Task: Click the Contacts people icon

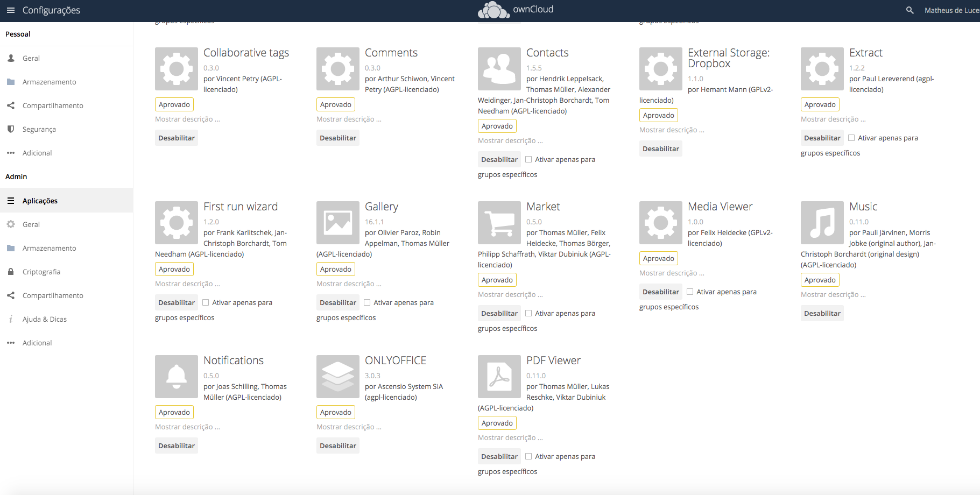Action: point(499,69)
